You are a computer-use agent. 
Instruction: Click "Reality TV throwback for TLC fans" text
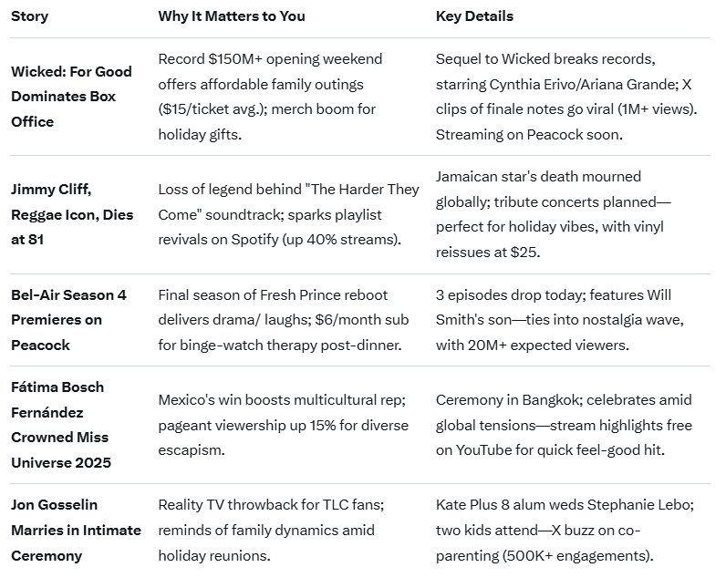(271, 505)
